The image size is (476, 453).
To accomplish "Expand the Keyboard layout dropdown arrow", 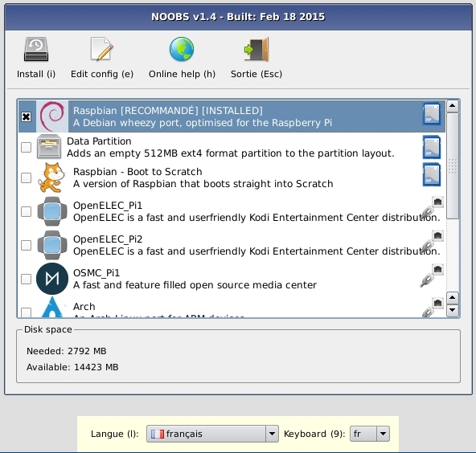I will click(x=383, y=434).
